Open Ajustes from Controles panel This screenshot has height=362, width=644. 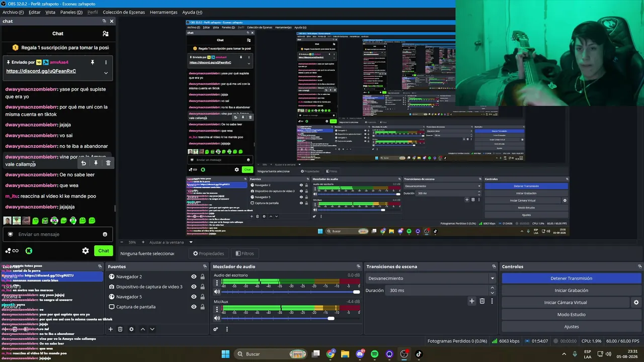point(572,327)
